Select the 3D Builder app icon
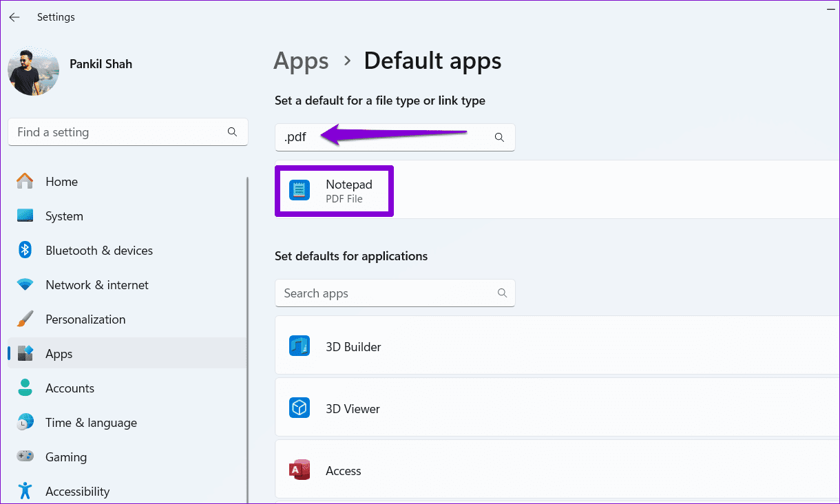 [300, 346]
